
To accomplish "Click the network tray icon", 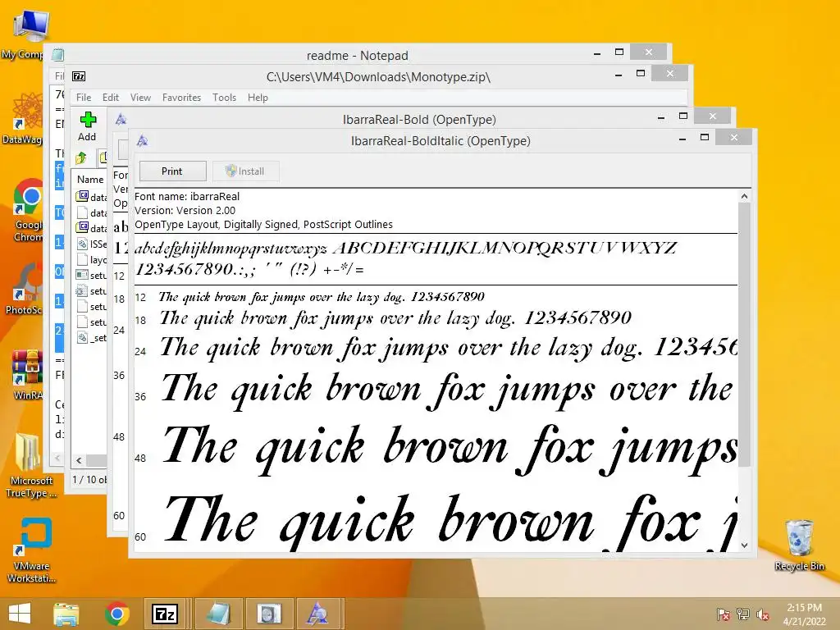I will click(742, 614).
